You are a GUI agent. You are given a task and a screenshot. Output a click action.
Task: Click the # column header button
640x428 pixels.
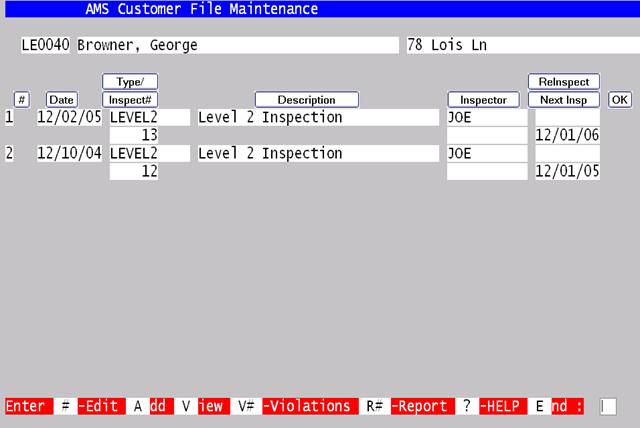coord(21,100)
